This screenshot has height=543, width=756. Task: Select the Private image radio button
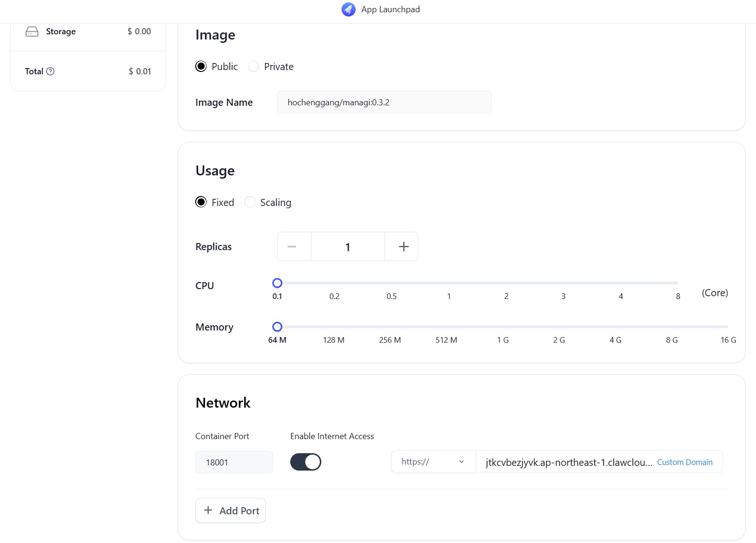pos(254,66)
